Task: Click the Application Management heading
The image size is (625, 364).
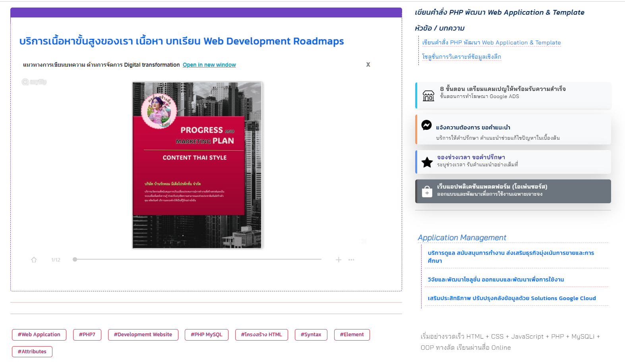Action: pyautogui.click(x=462, y=238)
